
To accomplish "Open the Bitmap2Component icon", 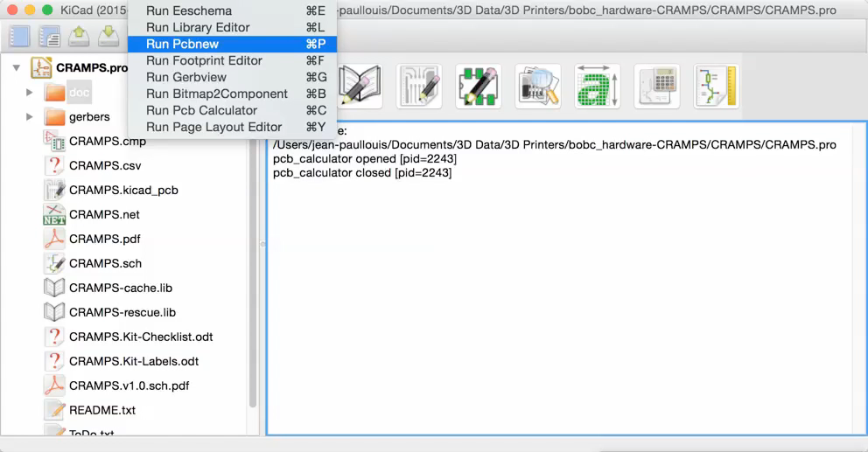I will coord(598,86).
